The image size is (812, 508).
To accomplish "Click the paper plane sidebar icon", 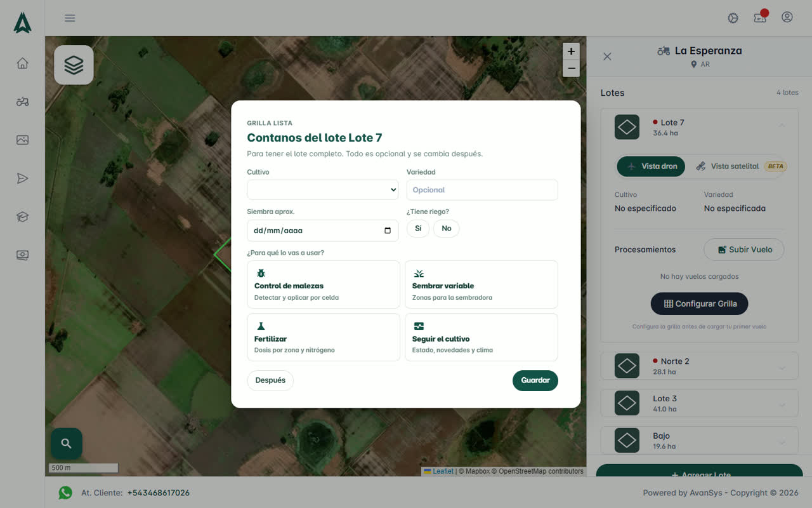I will coord(22,178).
